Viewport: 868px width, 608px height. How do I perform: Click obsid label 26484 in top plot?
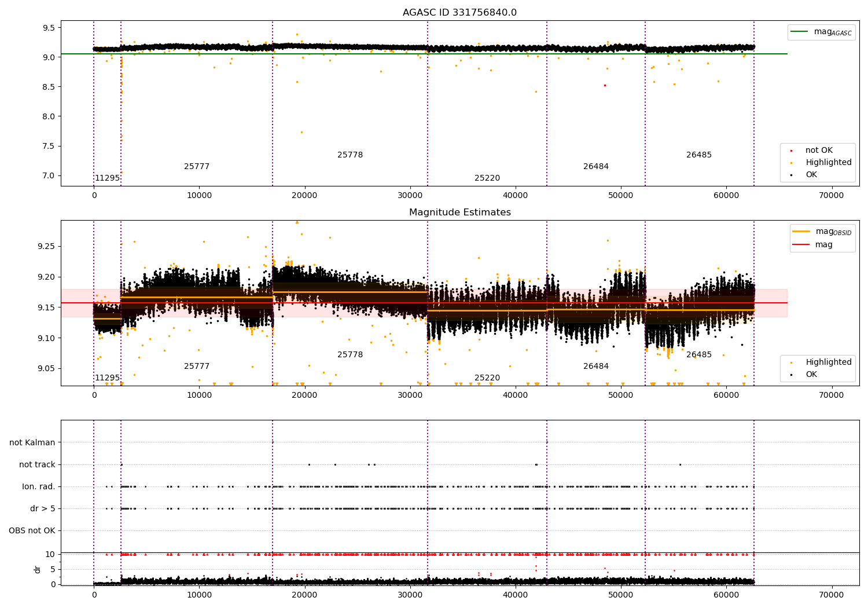tap(596, 167)
